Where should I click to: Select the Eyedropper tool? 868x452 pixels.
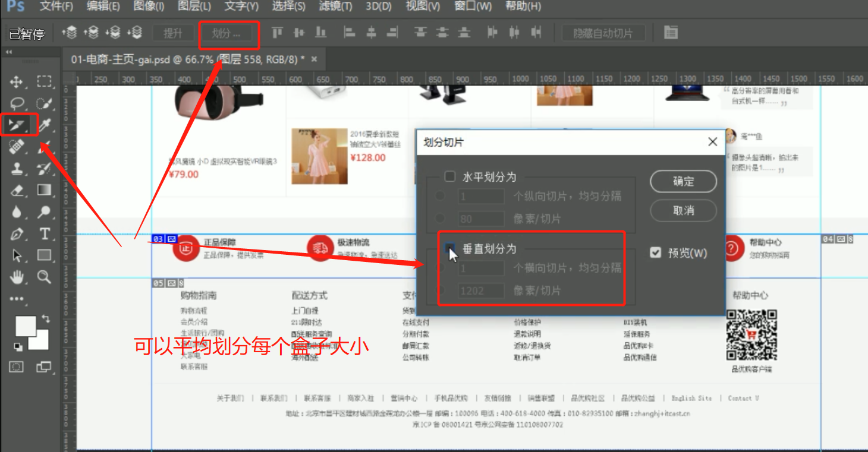[x=44, y=125]
